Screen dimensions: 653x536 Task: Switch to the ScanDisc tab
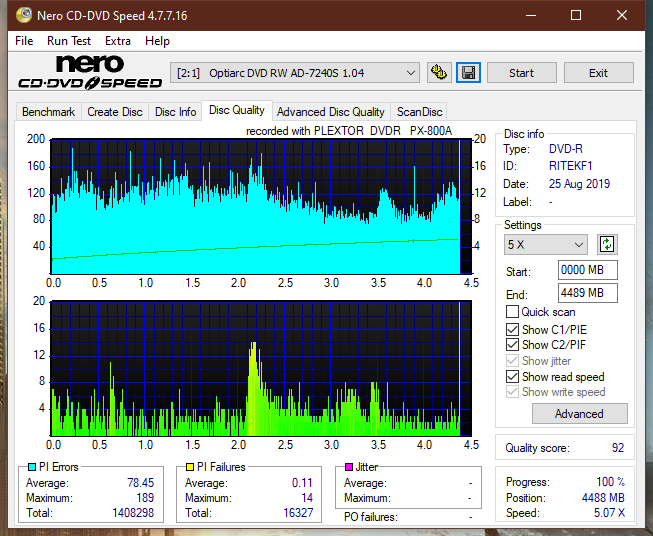[419, 112]
